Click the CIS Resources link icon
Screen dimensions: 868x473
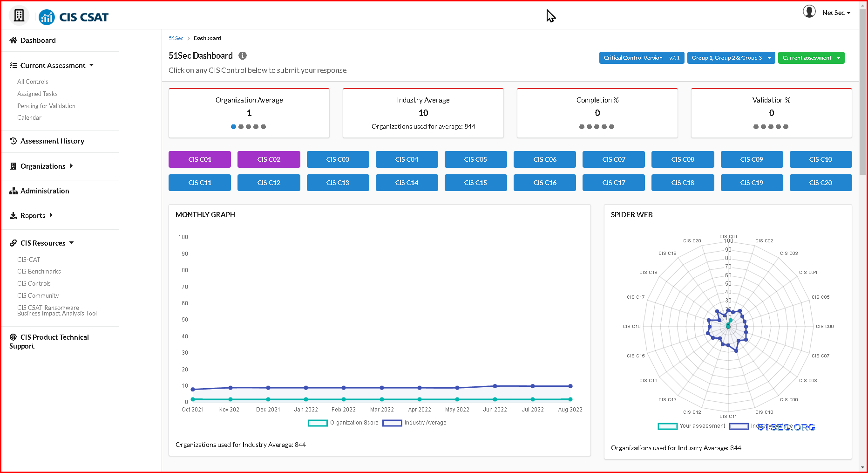pos(13,243)
